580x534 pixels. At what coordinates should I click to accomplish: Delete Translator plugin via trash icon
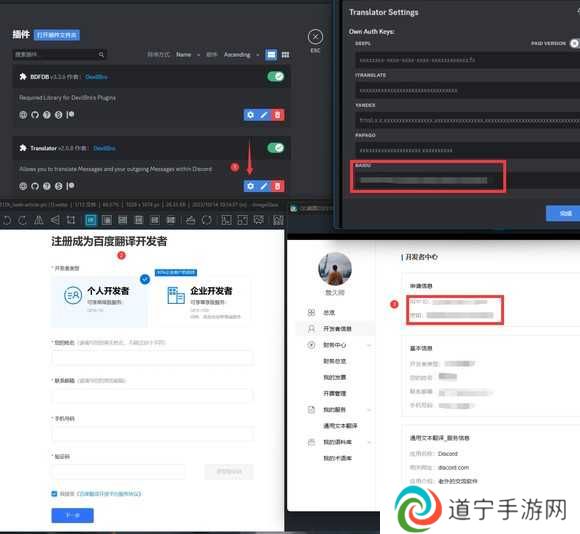click(x=277, y=186)
